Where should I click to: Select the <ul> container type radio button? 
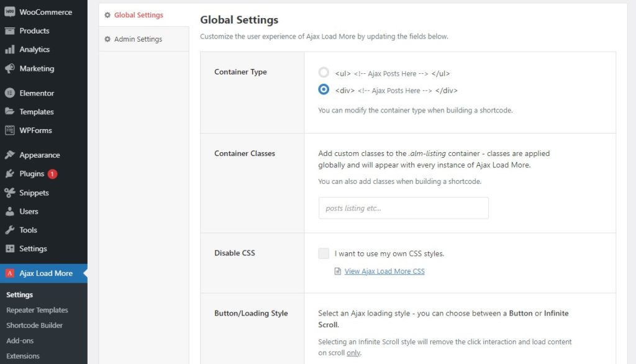(323, 73)
